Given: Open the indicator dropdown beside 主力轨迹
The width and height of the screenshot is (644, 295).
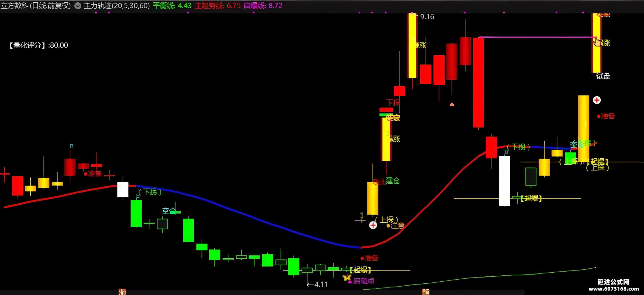Looking at the screenshot, I should [78, 6].
